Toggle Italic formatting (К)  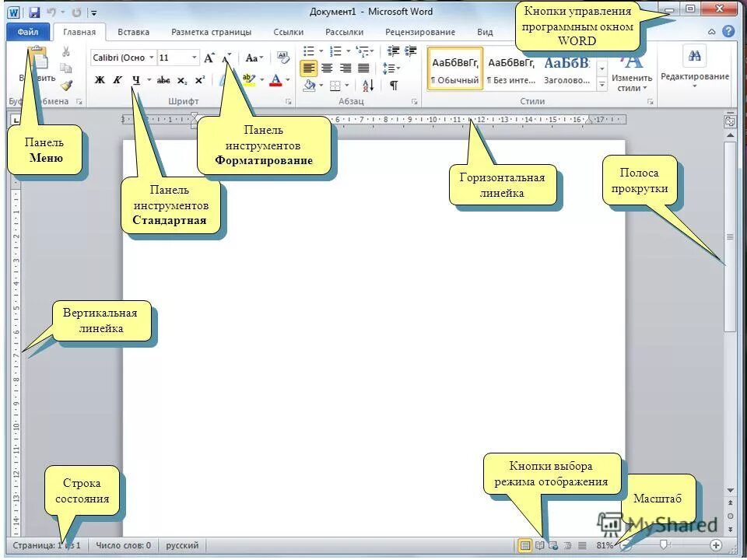click(x=117, y=80)
